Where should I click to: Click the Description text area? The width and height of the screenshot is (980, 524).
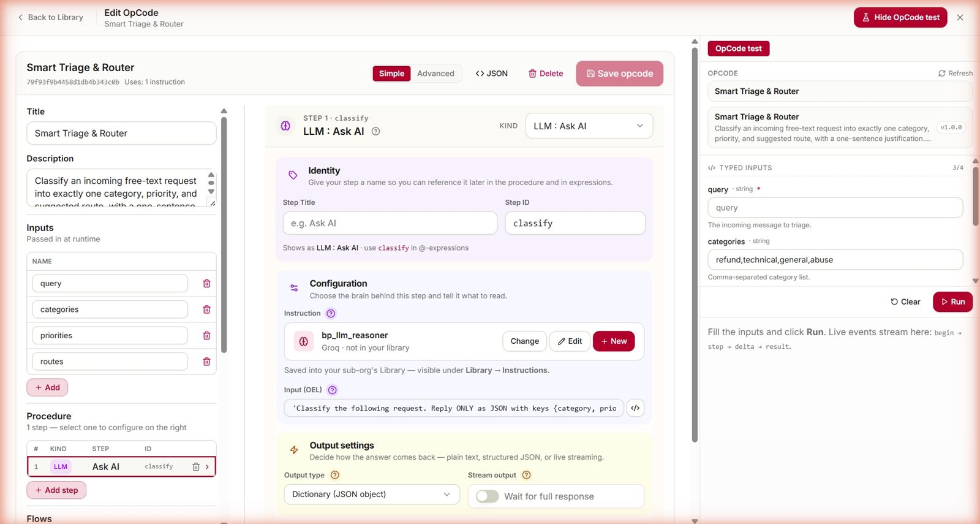tap(121, 188)
